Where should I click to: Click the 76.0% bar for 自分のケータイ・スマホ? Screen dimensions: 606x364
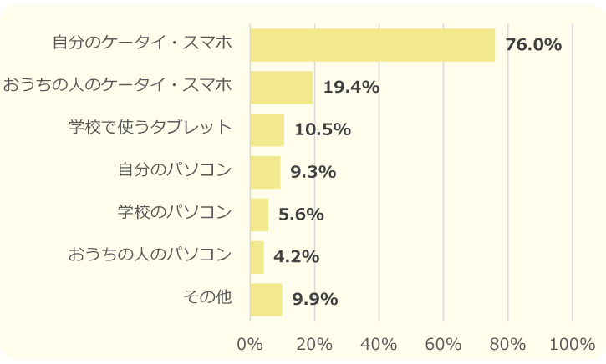372,44
